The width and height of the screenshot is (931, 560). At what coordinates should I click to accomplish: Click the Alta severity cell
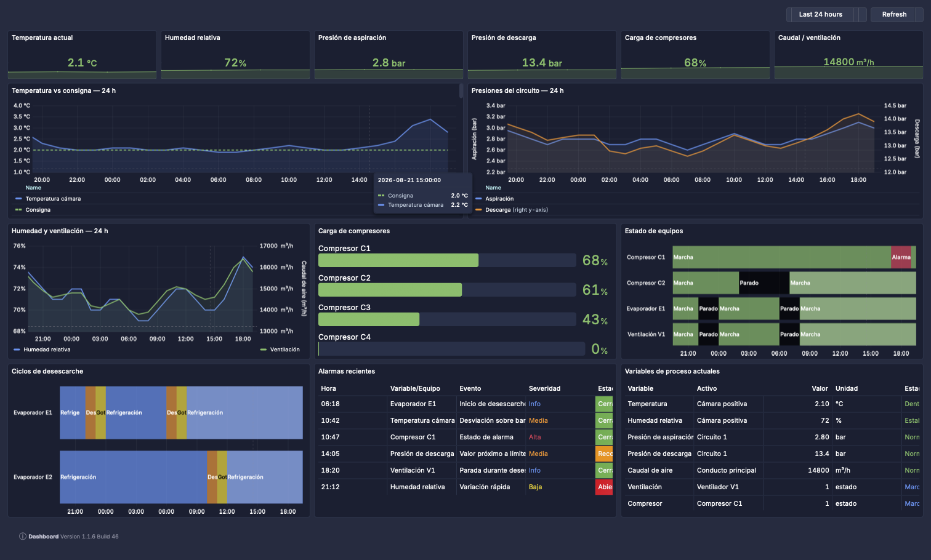(535, 437)
